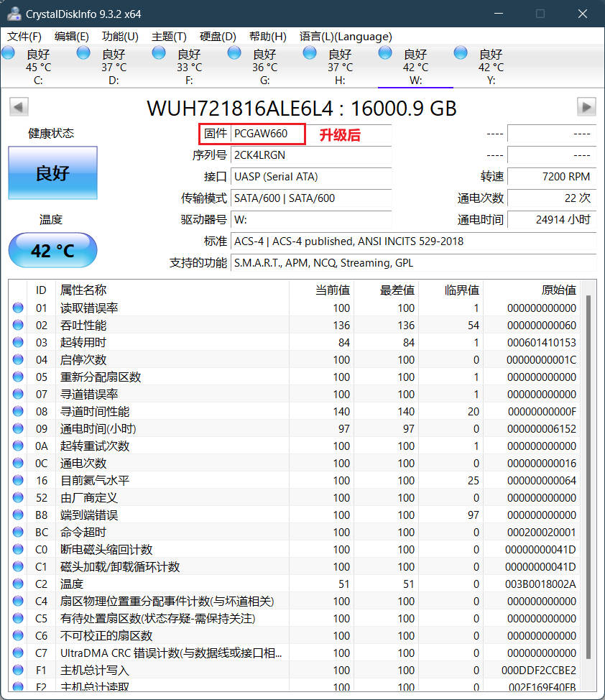The width and height of the screenshot is (605, 700).
Task: Click status orb for 寻道时间性能 row
Action: coord(18,411)
